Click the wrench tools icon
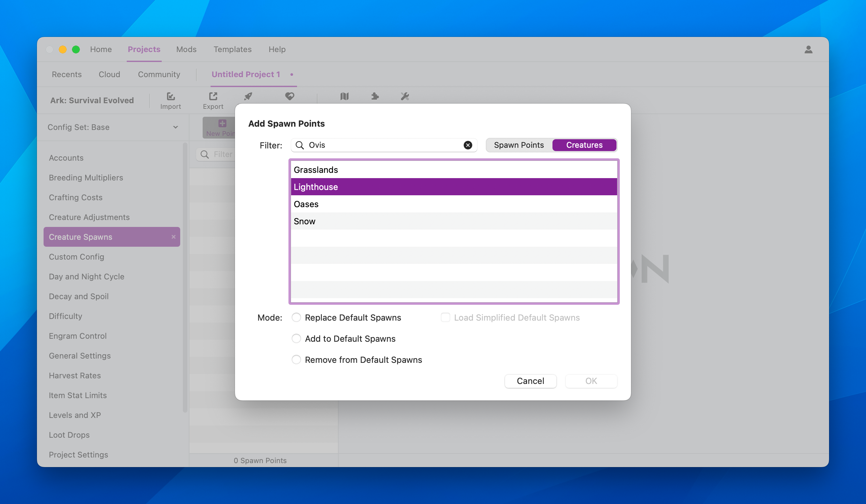 click(405, 96)
